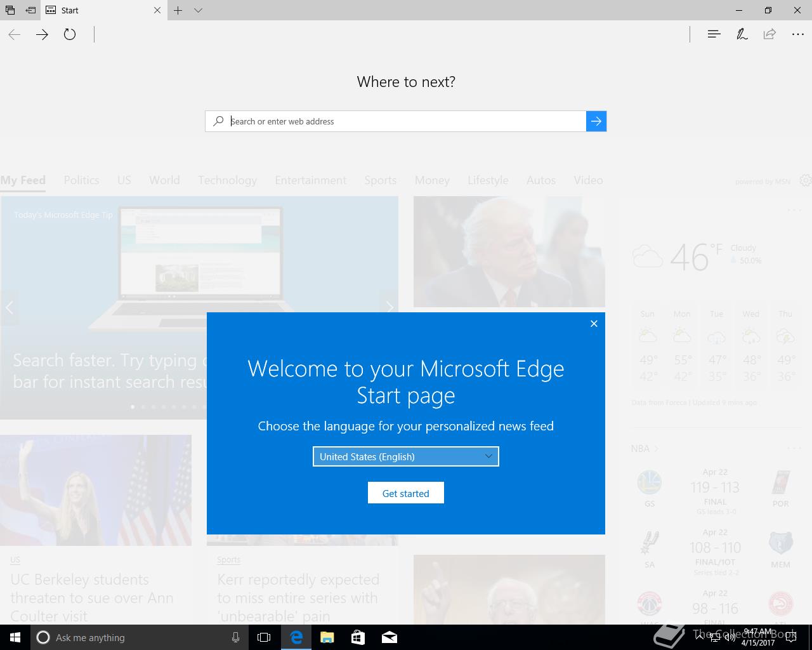The width and height of the screenshot is (812, 650).
Task: Click the Cortana microphone icon
Action: [235, 637]
